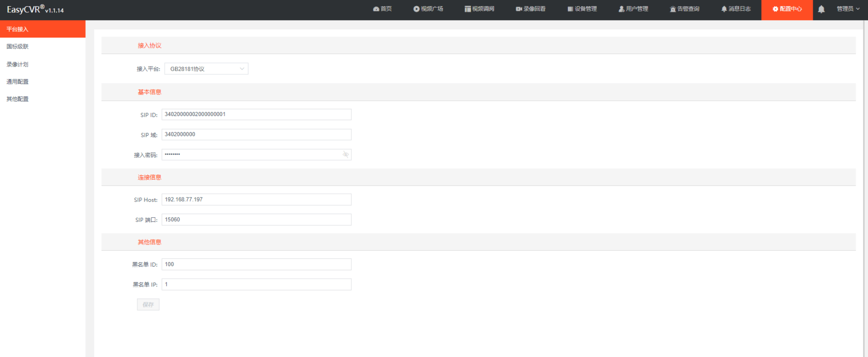Select 录像计划 in the sidebar
The height and width of the screenshot is (357, 868).
pos(18,64)
